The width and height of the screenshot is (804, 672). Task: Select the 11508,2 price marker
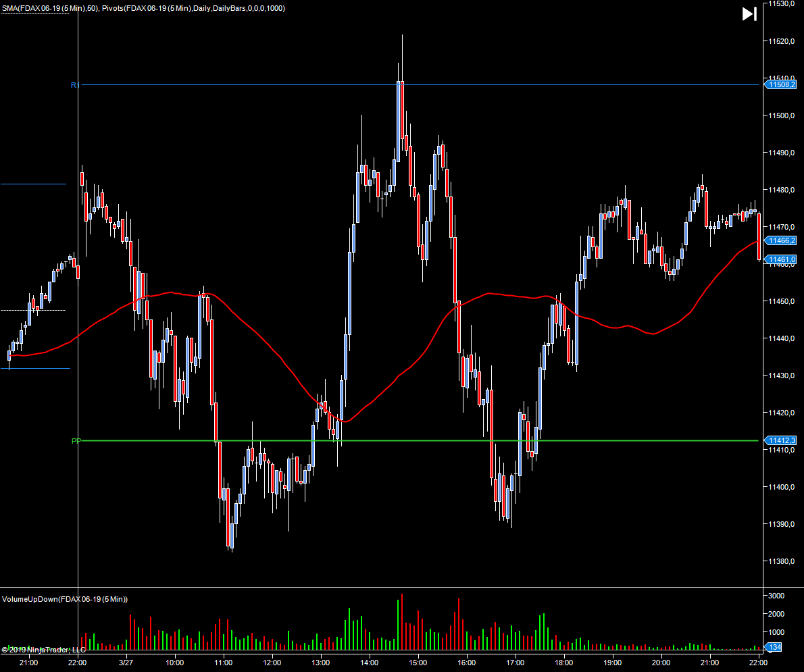tap(782, 84)
